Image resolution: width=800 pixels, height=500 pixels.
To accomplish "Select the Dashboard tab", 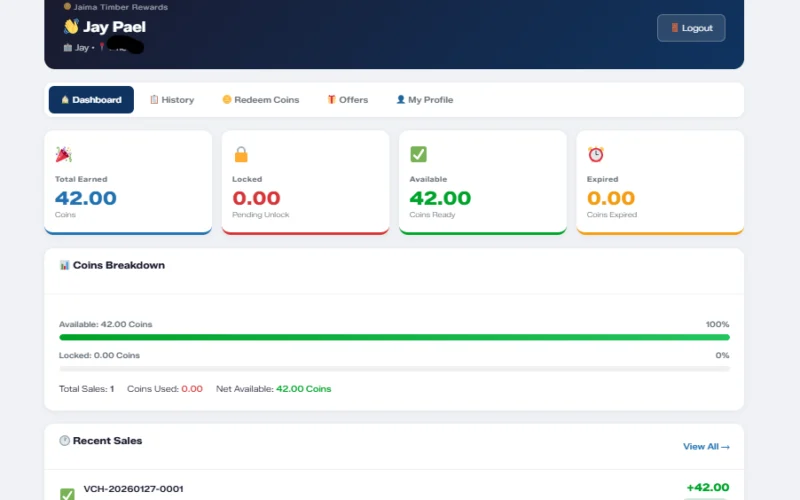I will 91,100.
